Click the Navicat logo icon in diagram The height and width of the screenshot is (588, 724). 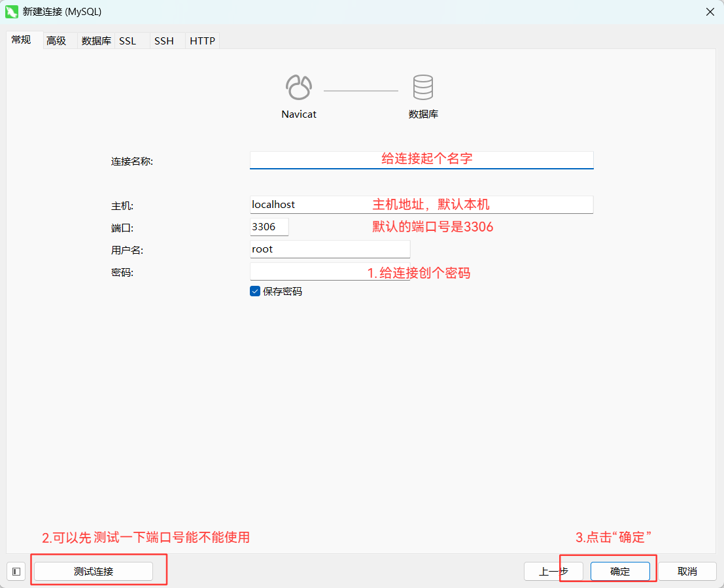coord(299,87)
